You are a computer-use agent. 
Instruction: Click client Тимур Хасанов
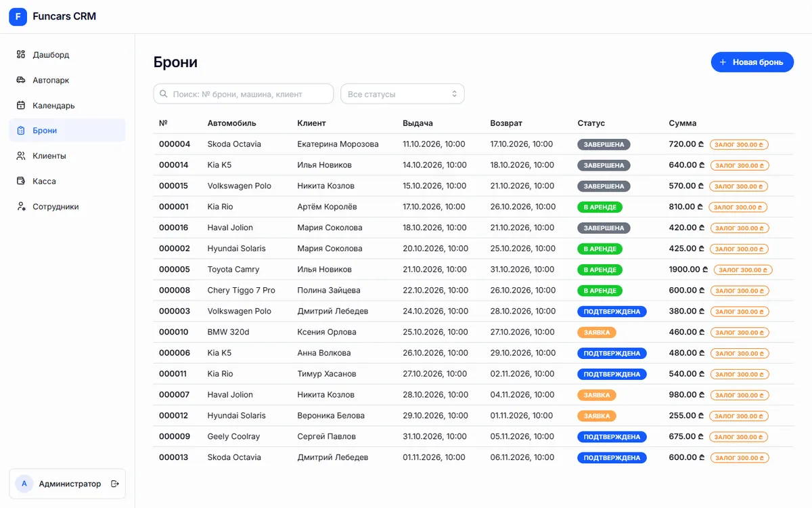[x=328, y=374]
